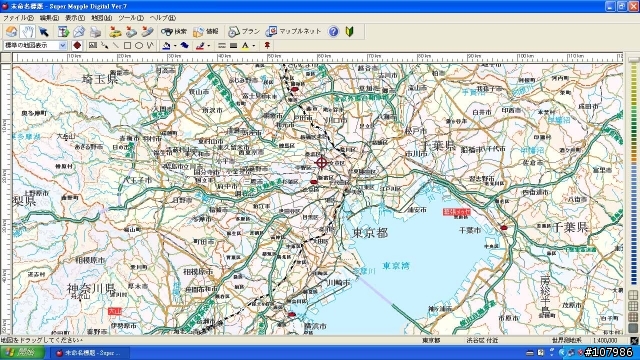This screenshot has height=360, width=640.
Task: Expand the fill color dropdown arrow
Action: [175, 46]
